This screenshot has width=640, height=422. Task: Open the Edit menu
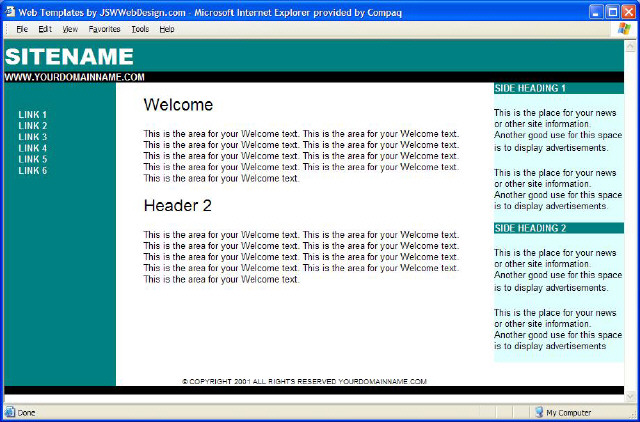coord(45,29)
